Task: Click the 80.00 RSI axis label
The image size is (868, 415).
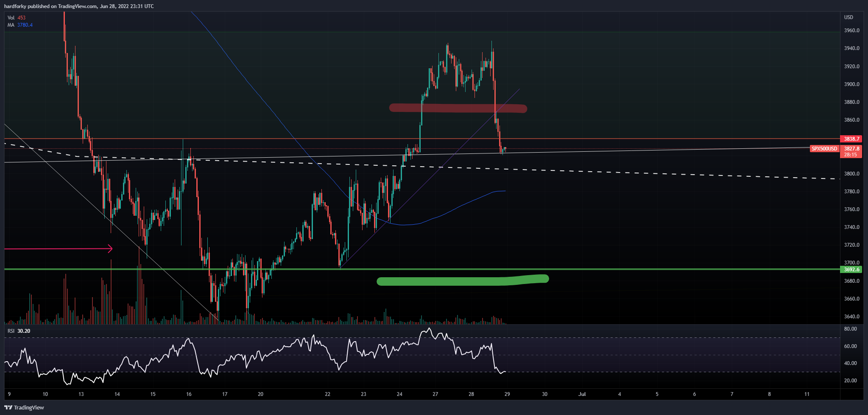Action: (850, 329)
